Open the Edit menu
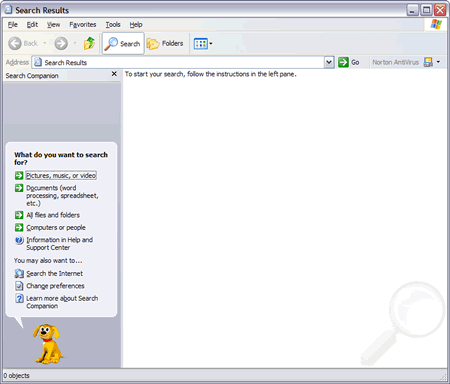 (x=32, y=25)
